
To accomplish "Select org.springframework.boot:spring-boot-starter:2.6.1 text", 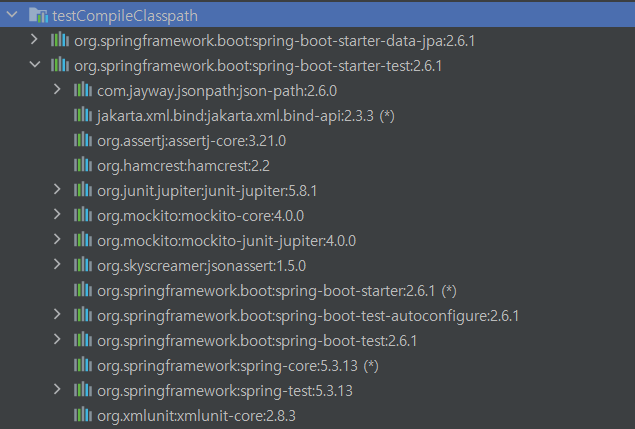I will click(x=266, y=291).
